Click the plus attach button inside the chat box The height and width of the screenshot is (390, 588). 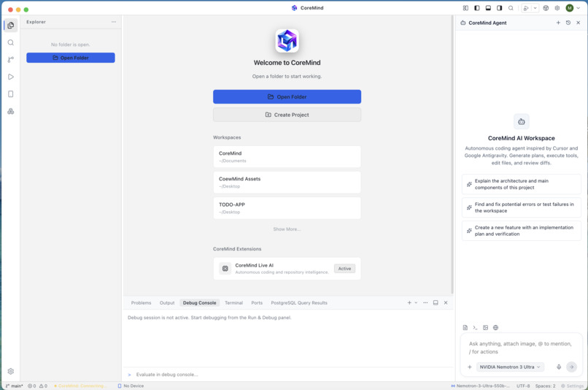[470, 367]
